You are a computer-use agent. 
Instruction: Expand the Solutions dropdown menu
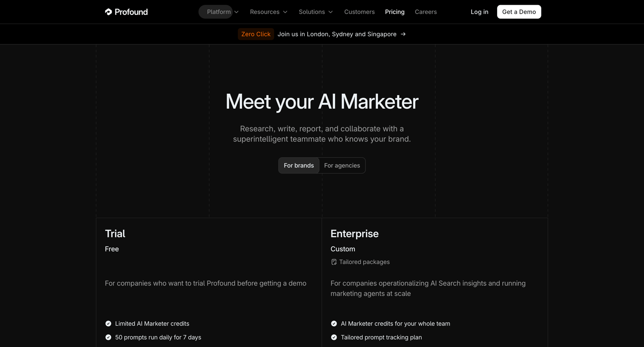[x=316, y=12]
